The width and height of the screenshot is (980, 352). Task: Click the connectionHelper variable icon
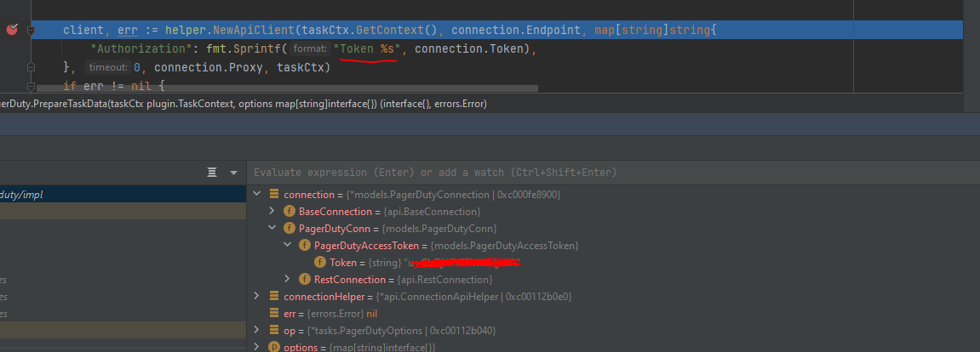pyautogui.click(x=273, y=296)
